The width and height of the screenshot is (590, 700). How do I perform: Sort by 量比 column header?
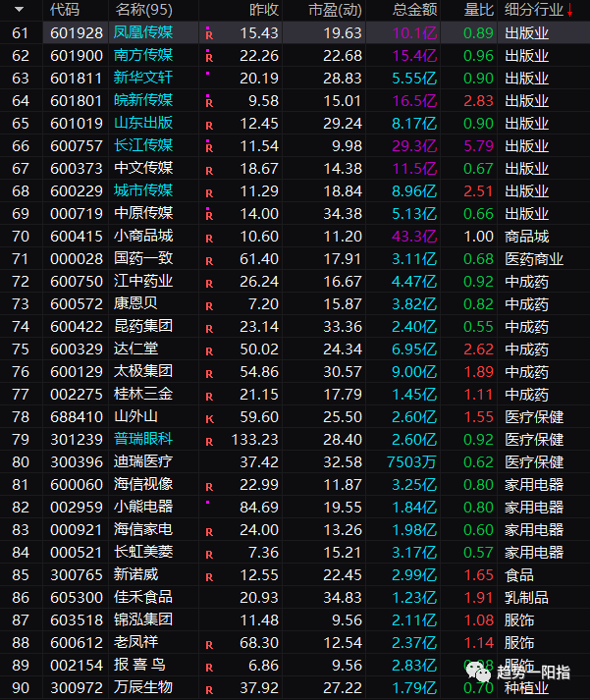[478, 10]
